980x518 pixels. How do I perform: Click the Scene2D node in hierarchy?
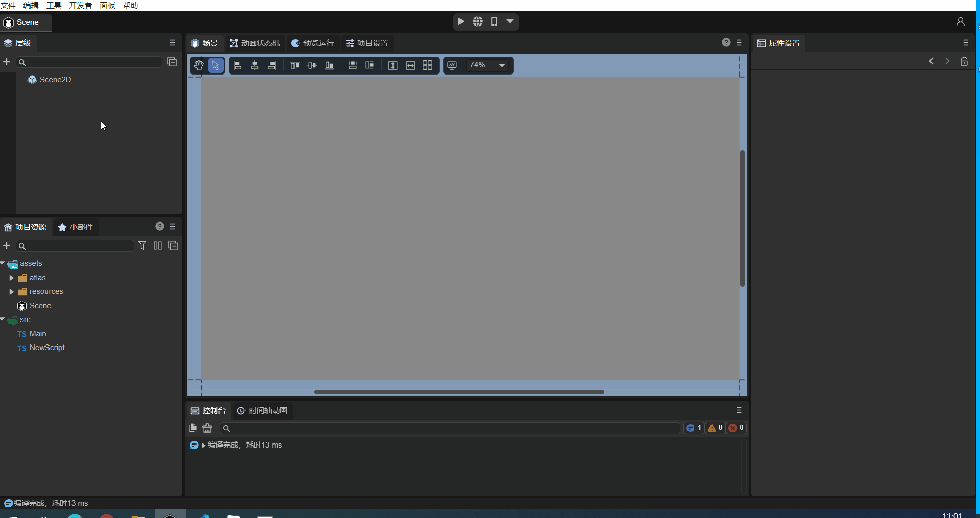tap(55, 80)
